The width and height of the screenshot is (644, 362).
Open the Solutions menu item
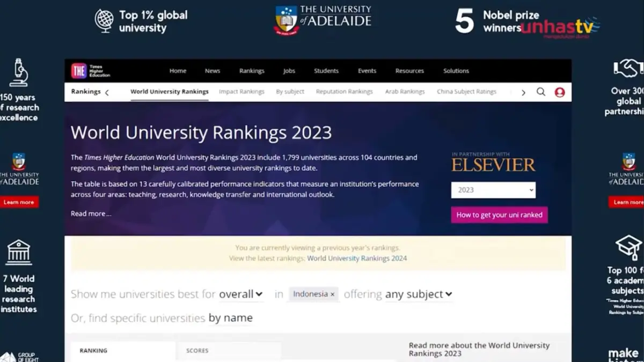coord(456,71)
